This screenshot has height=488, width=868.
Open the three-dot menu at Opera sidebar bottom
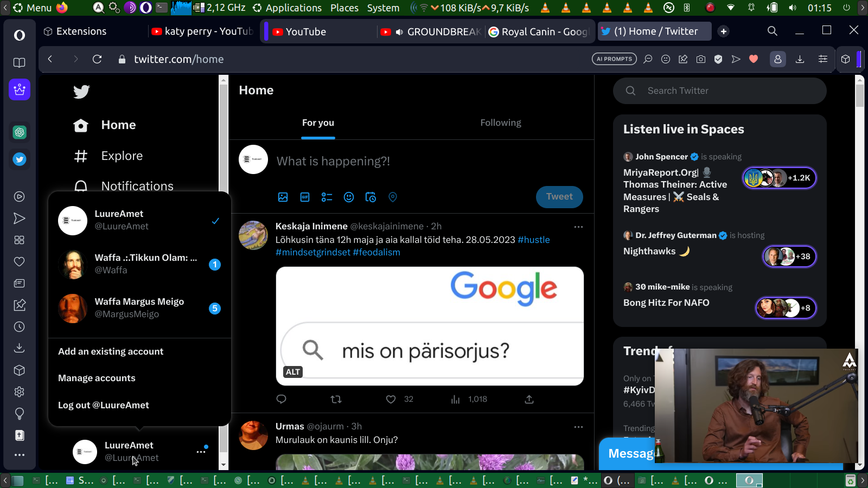click(x=20, y=455)
